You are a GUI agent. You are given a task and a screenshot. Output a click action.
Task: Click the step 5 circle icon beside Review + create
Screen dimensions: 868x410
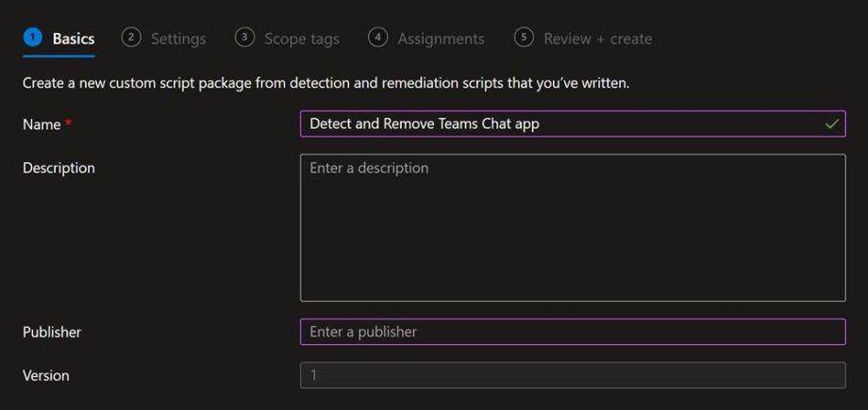(524, 38)
